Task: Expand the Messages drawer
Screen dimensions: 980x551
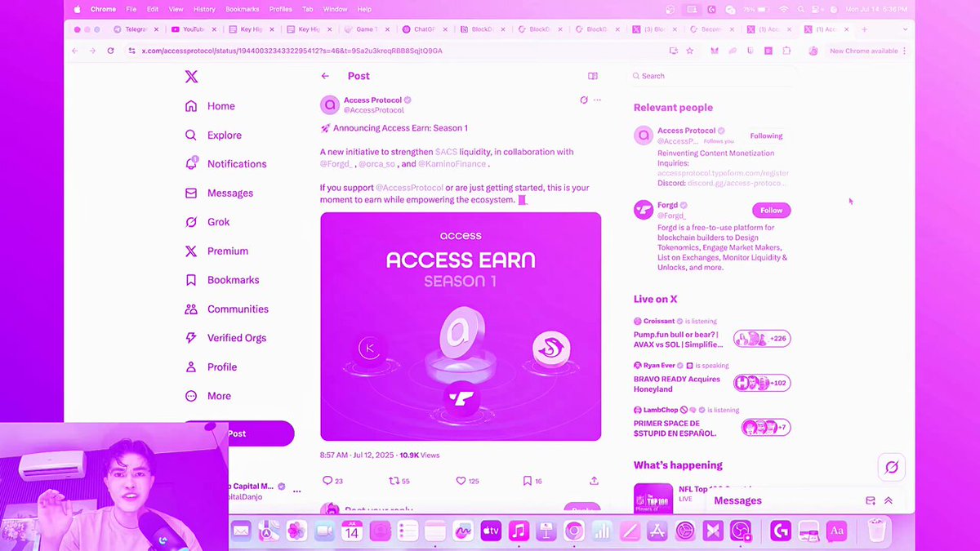Action: click(889, 500)
